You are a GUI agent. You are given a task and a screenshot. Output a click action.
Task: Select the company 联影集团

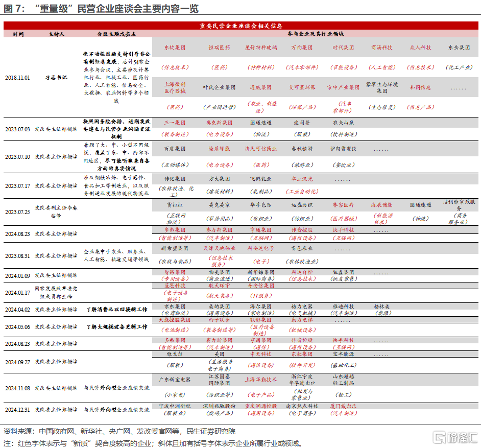[x=260, y=320]
